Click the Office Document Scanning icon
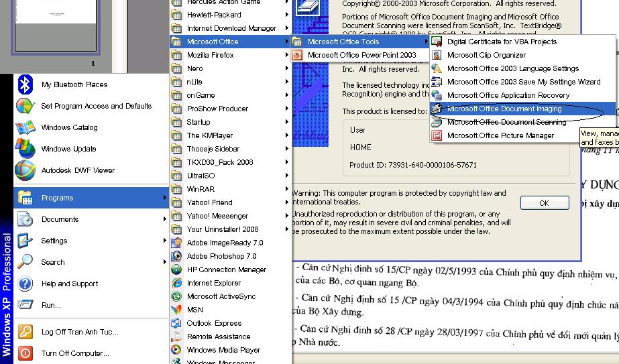The width and height of the screenshot is (619, 364). point(437,122)
